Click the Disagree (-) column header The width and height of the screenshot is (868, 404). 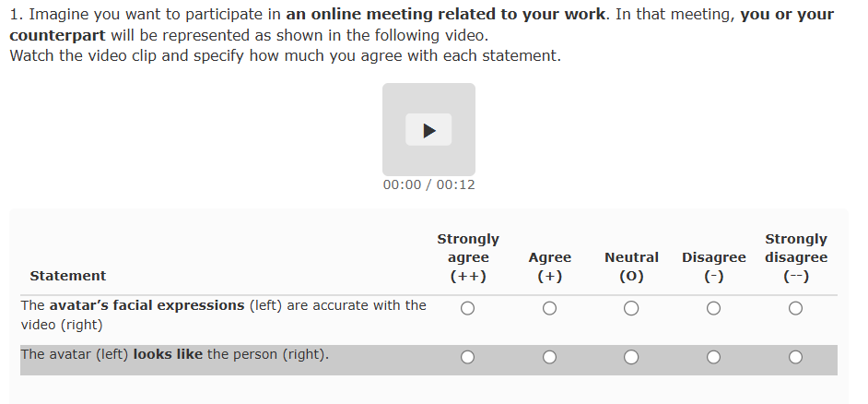(x=713, y=267)
